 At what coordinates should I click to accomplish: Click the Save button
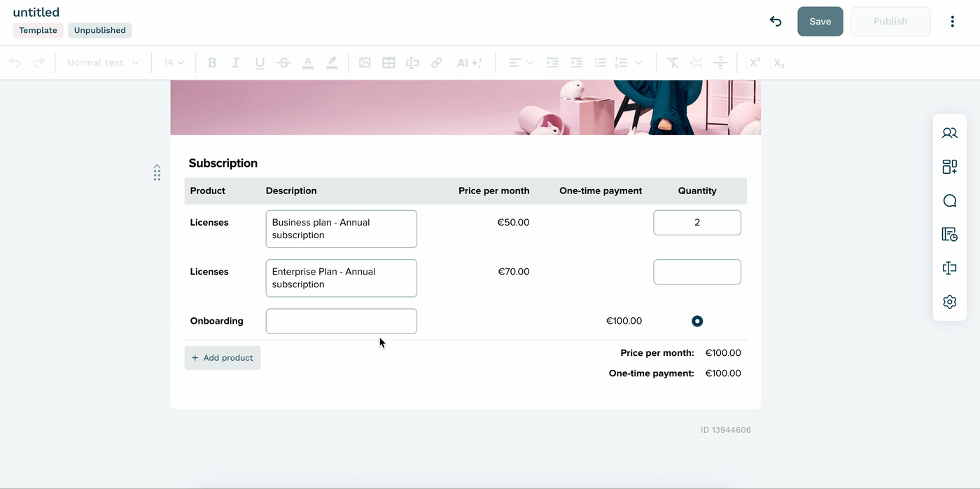coord(820,21)
